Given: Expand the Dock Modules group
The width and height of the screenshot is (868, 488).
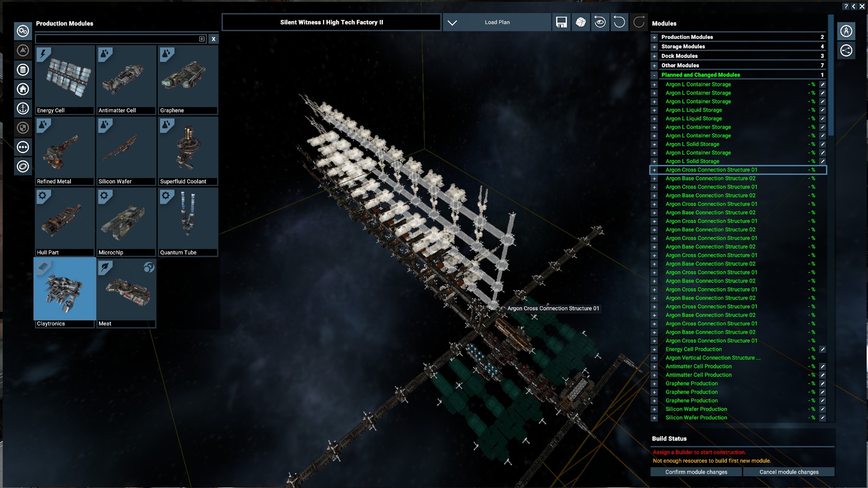Looking at the screenshot, I should [x=654, y=56].
